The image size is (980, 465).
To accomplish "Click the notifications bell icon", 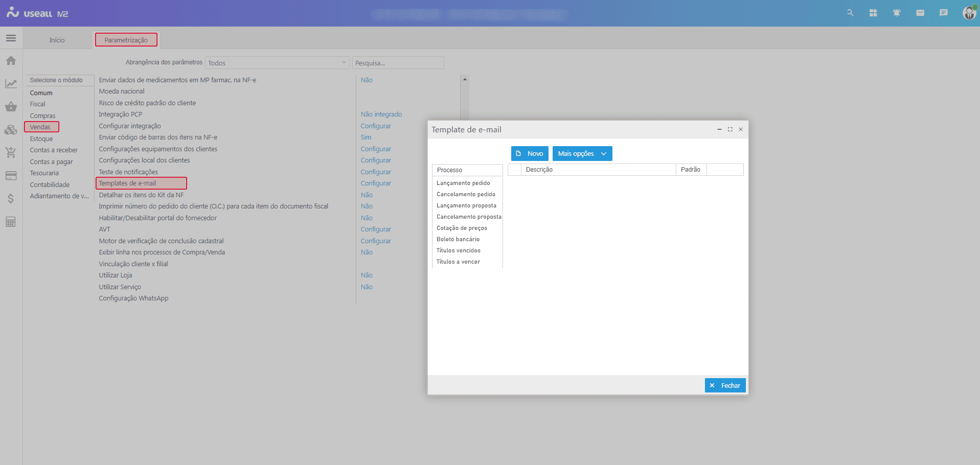I will (x=896, y=13).
